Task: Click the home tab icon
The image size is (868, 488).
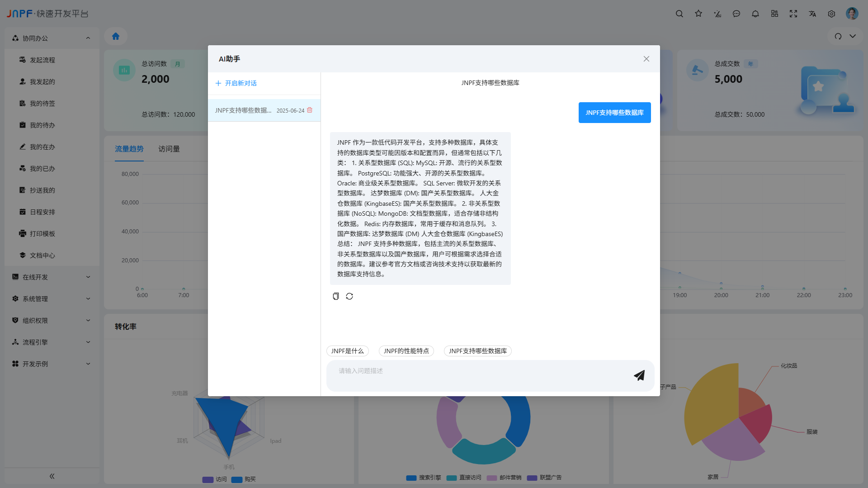Action: click(116, 36)
